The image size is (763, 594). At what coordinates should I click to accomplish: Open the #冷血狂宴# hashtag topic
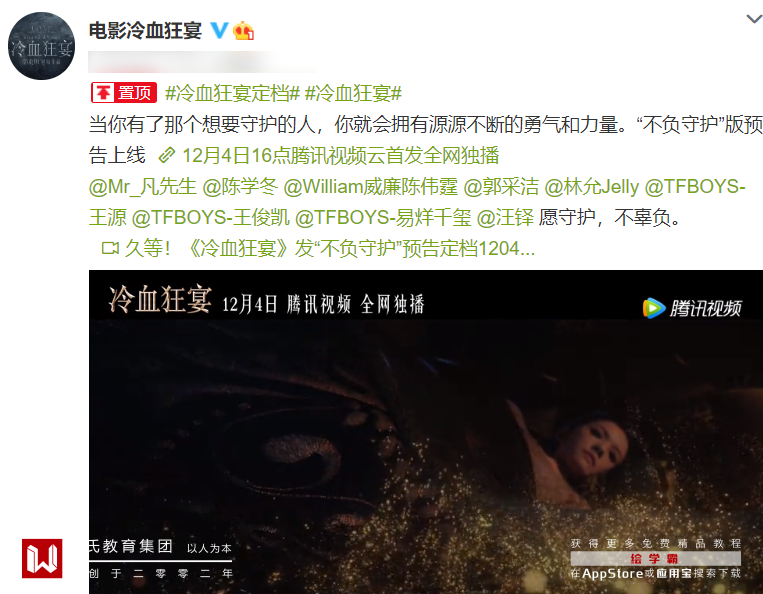point(353,93)
